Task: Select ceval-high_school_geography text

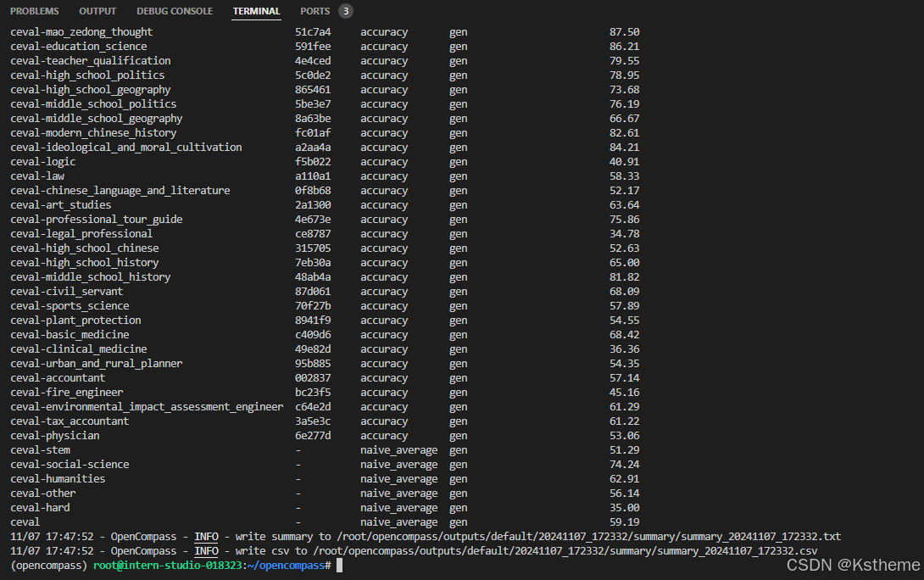Action: [90, 90]
